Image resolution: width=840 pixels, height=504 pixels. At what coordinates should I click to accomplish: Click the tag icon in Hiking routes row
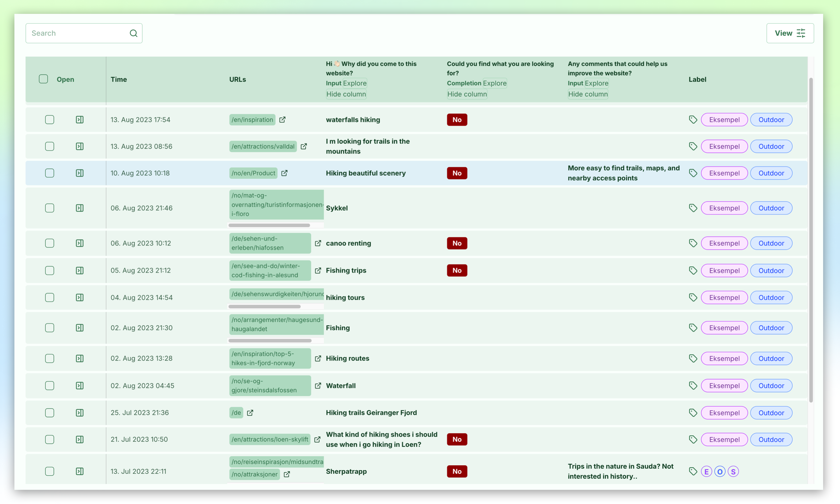(x=693, y=358)
